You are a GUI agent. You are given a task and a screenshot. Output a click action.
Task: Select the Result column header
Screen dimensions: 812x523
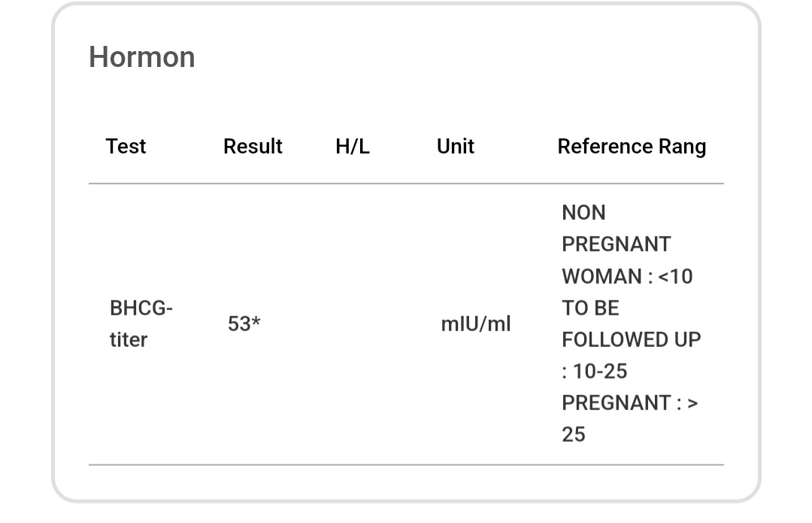(253, 146)
